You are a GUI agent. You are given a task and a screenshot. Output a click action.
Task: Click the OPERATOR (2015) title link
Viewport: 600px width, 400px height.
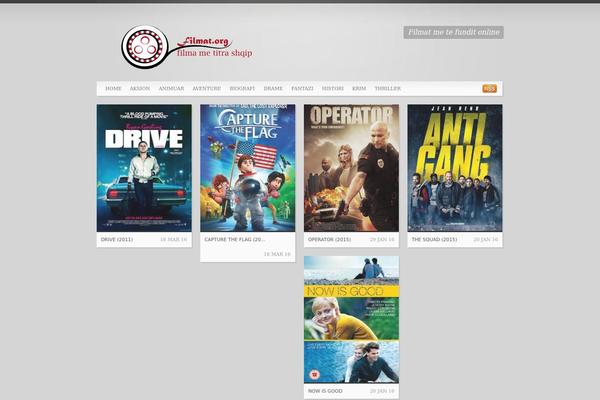(329, 239)
